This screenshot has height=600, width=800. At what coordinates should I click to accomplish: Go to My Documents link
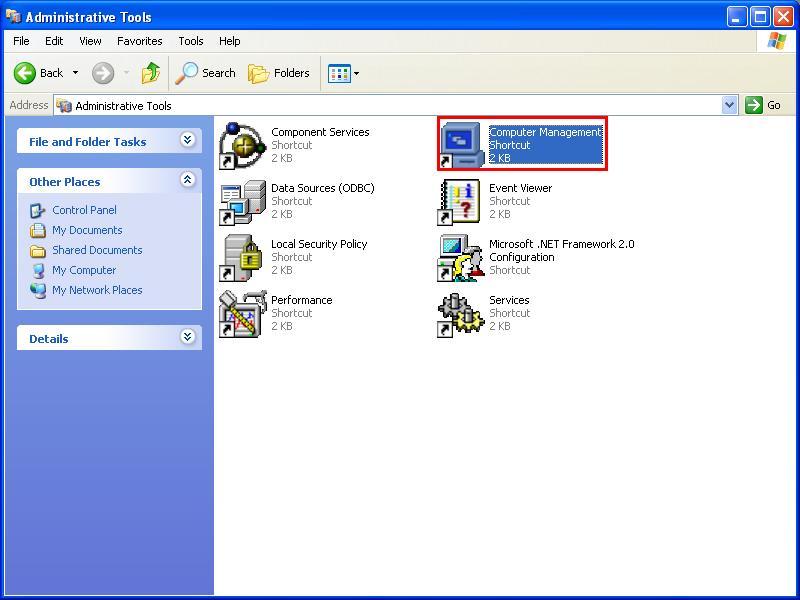(87, 230)
